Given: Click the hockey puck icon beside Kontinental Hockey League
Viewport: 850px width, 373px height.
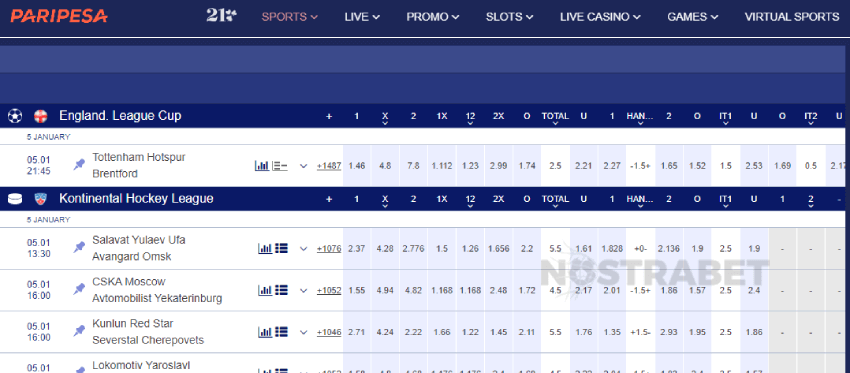Looking at the screenshot, I should click(15, 199).
